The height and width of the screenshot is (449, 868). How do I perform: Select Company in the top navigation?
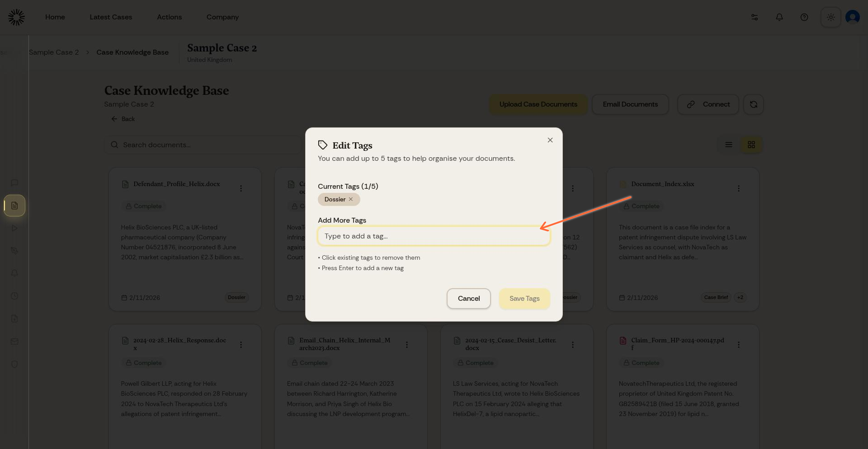[222, 17]
